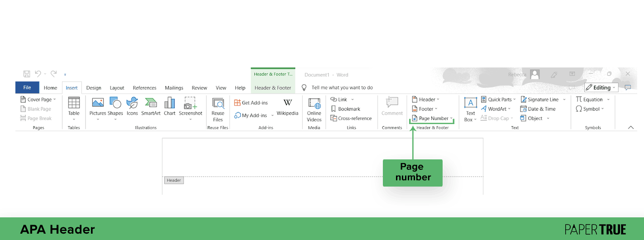Image resolution: width=644 pixels, height=240 pixels.
Task: Switch to the Design tab
Action: tap(94, 88)
